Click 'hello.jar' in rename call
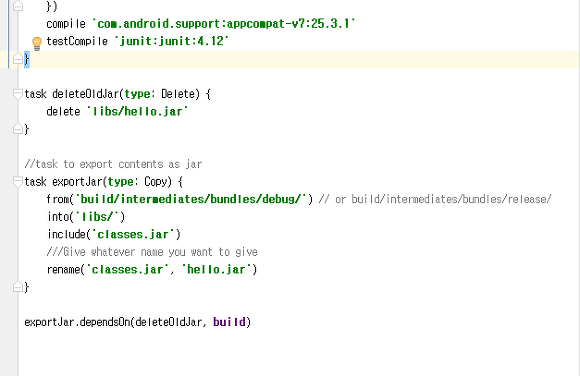580x376 pixels. [216, 269]
